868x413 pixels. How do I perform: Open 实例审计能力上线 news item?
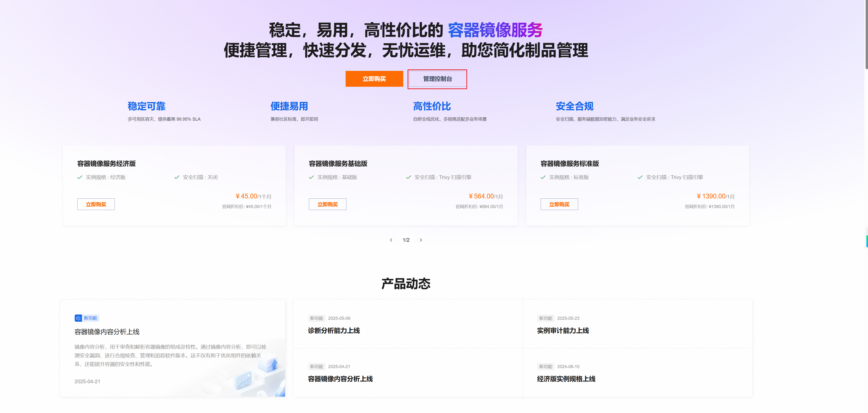pyautogui.click(x=563, y=331)
